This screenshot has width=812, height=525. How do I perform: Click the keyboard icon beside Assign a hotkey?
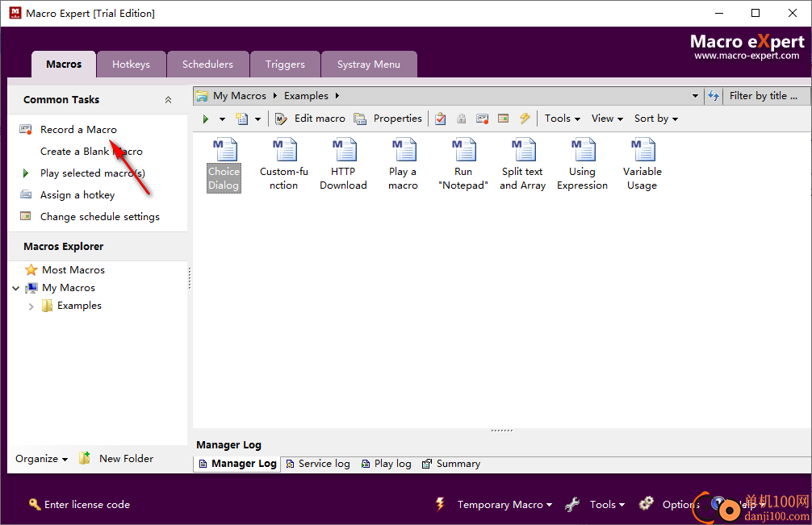tap(25, 194)
